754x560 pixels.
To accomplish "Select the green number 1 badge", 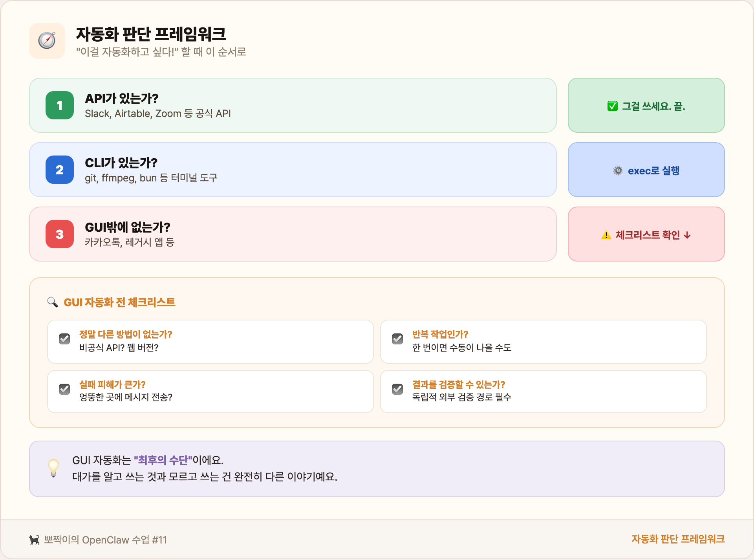I will [59, 105].
